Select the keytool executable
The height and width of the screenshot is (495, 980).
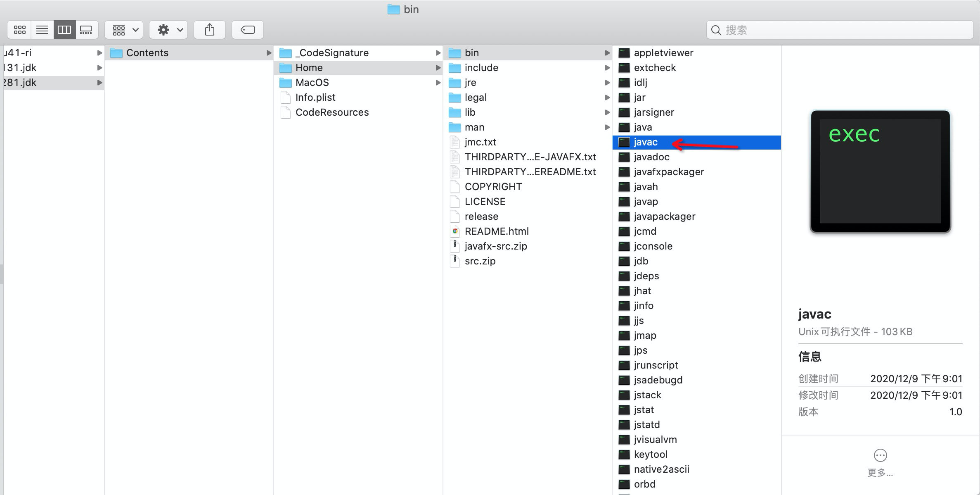651,455
